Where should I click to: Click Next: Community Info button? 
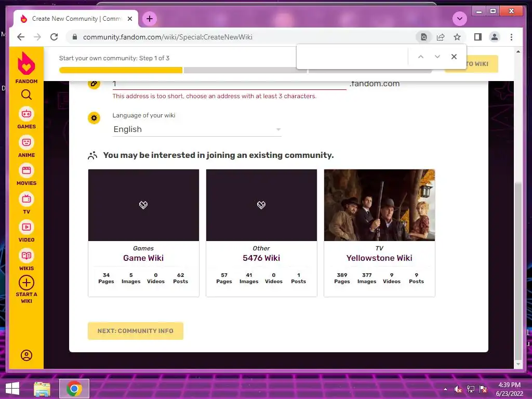coord(136,331)
